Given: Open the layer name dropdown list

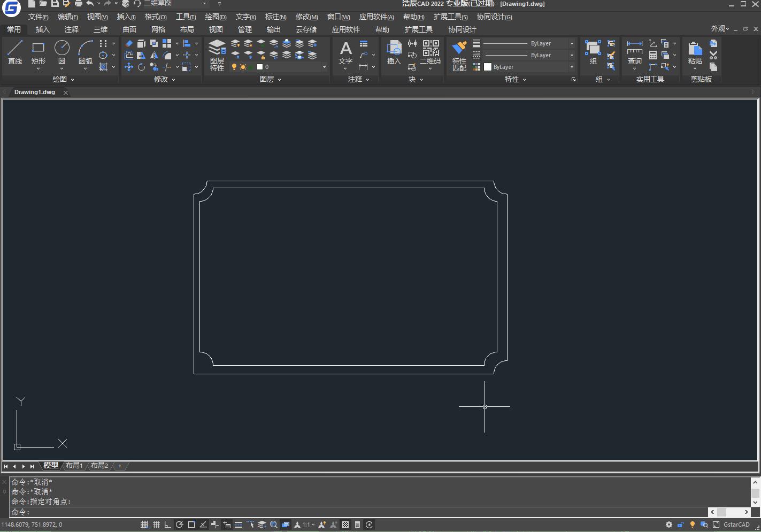Looking at the screenshot, I should [x=324, y=67].
